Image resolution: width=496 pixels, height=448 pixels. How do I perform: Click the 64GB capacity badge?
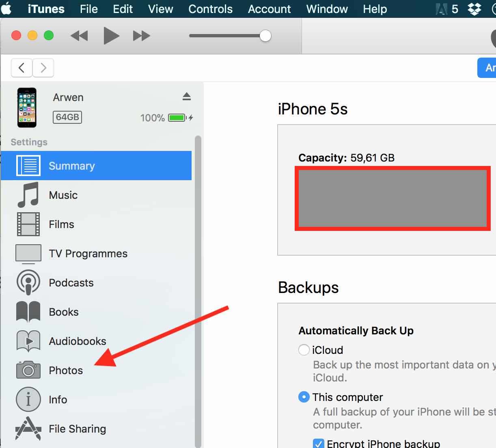coord(67,117)
